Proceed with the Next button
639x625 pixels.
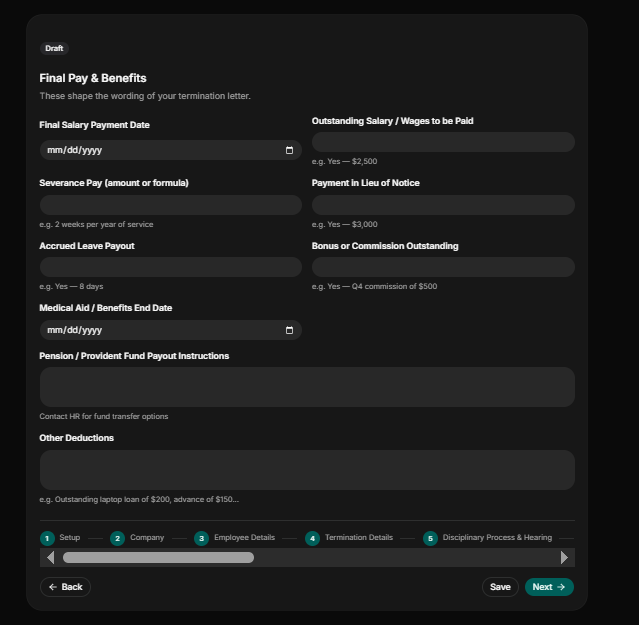pyautogui.click(x=549, y=587)
